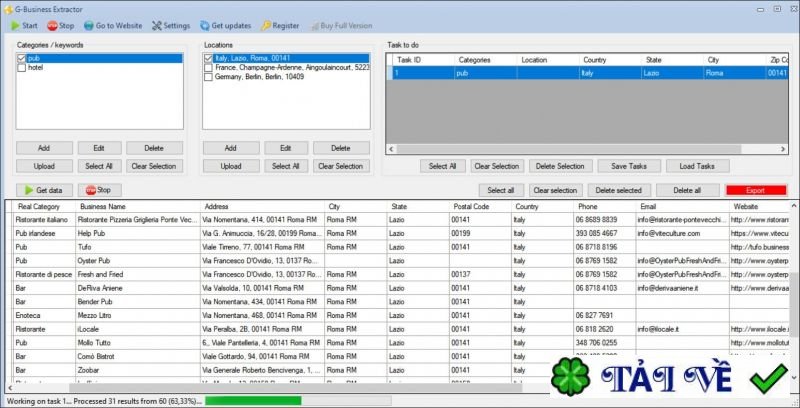Click Clear selection above the results grid
The image size is (800, 408).
[556, 190]
